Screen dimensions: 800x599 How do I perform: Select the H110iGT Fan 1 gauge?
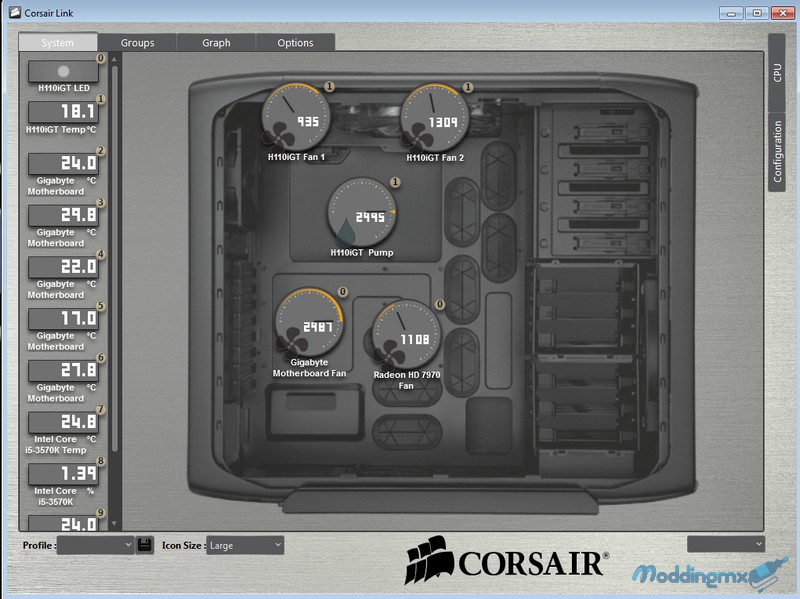click(296, 117)
